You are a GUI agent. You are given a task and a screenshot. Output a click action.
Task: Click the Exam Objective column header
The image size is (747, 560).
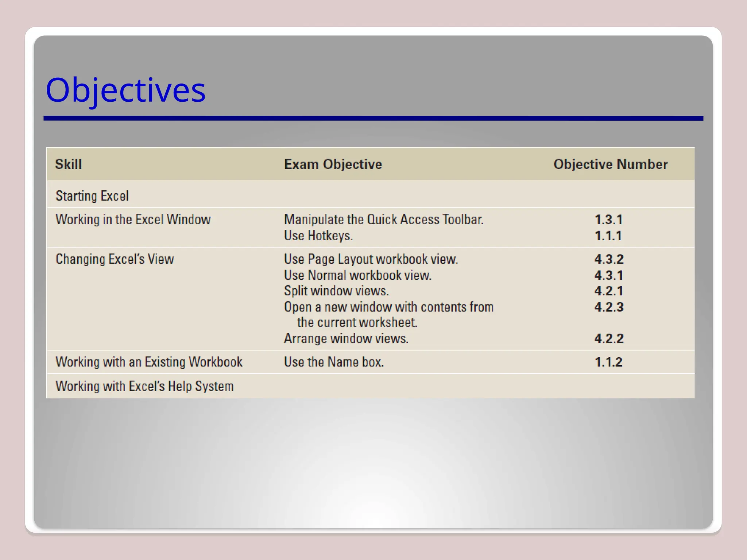tap(333, 164)
